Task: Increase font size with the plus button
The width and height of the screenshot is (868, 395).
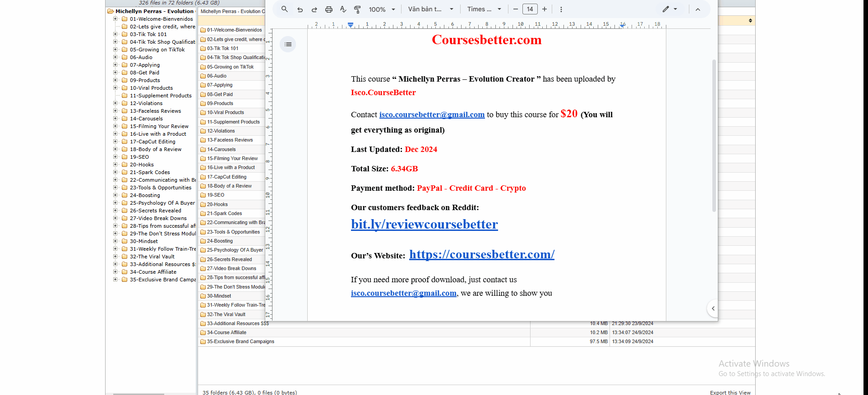Action: pos(545,9)
